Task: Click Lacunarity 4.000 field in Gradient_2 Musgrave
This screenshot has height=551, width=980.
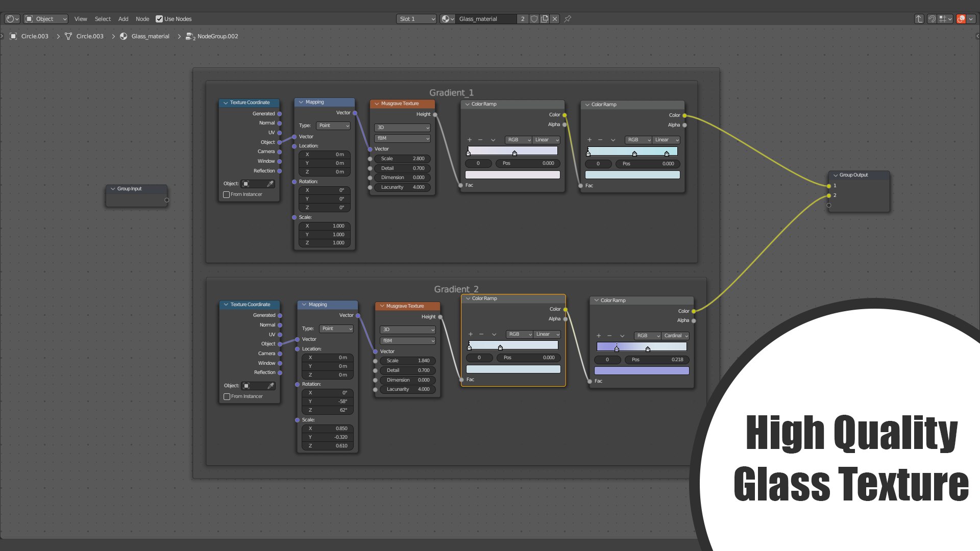Action: (x=408, y=389)
